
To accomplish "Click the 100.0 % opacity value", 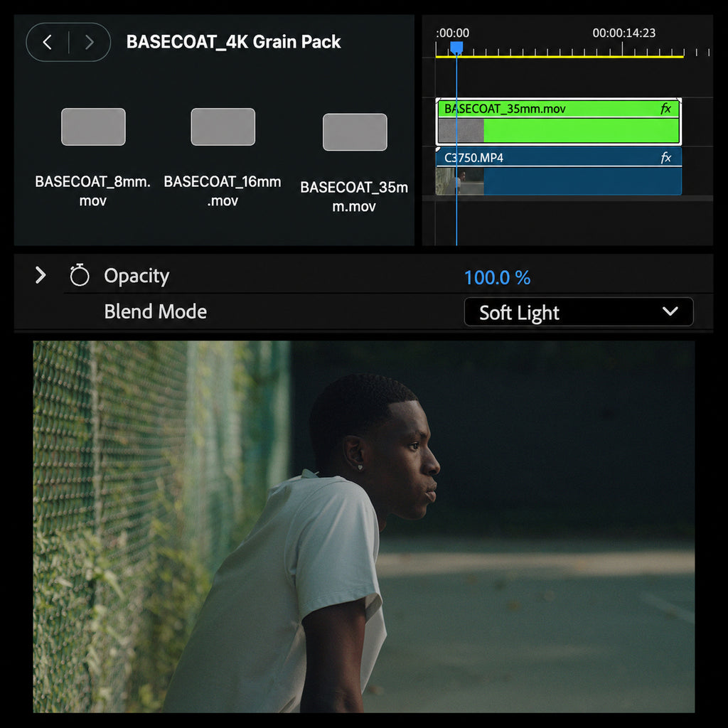I will [x=497, y=278].
